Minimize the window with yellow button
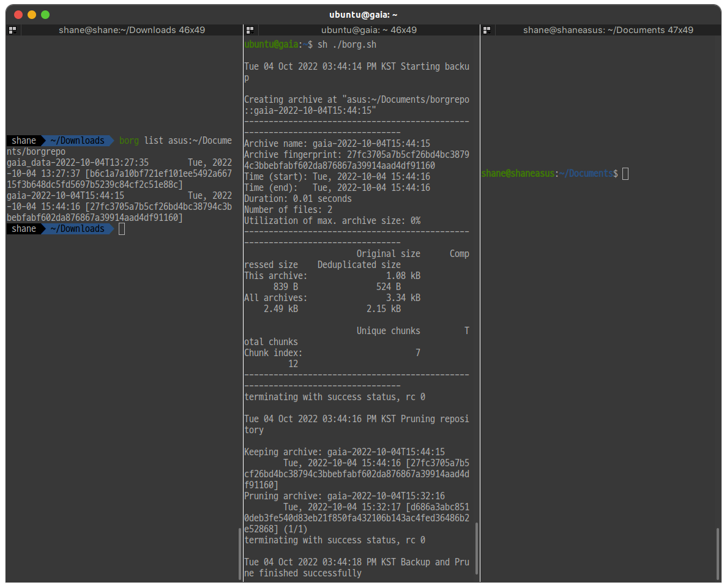727x588 pixels. click(32, 15)
